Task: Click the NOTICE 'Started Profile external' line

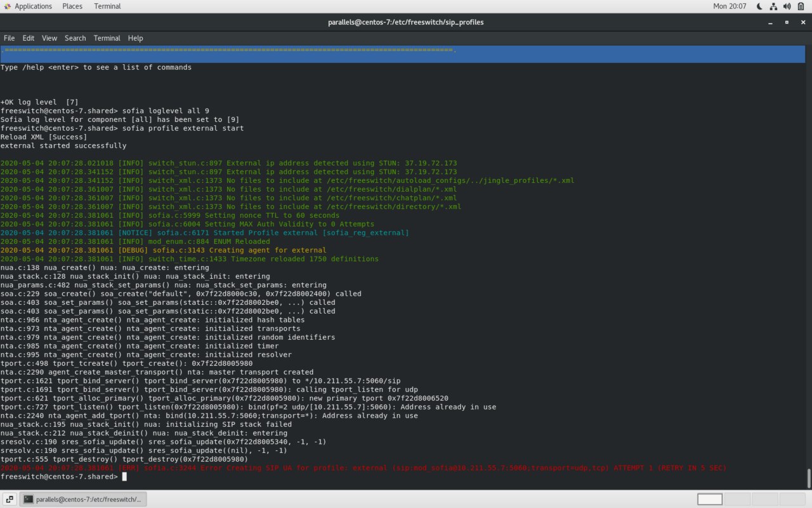Action: pos(205,233)
